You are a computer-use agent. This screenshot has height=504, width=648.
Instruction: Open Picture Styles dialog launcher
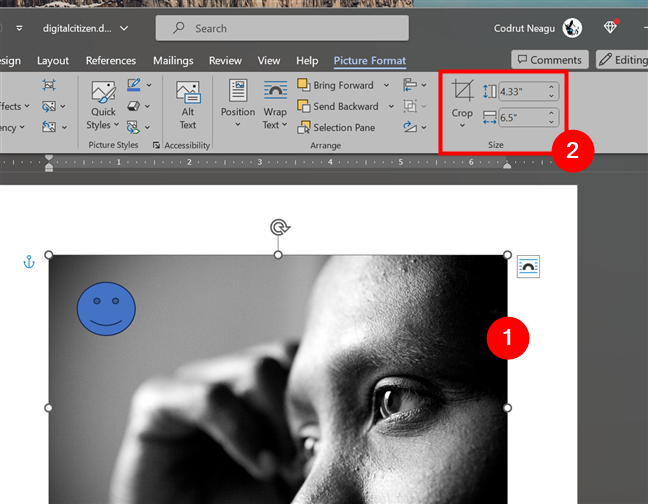pyautogui.click(x=156, y=145)
